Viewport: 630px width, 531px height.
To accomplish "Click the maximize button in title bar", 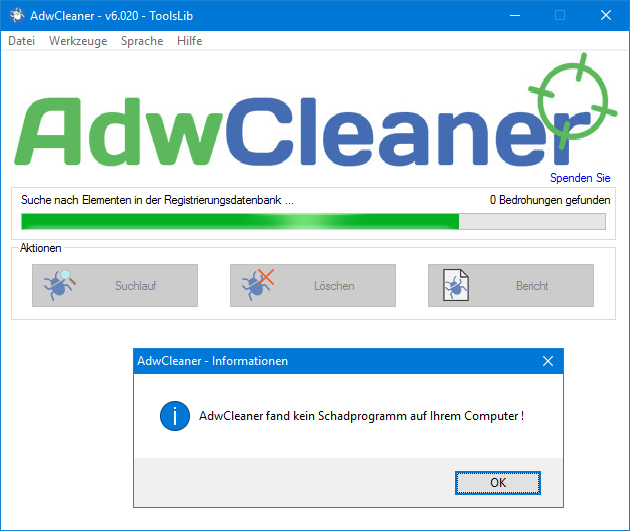I will pyautogui.click(x=560, y=16).
